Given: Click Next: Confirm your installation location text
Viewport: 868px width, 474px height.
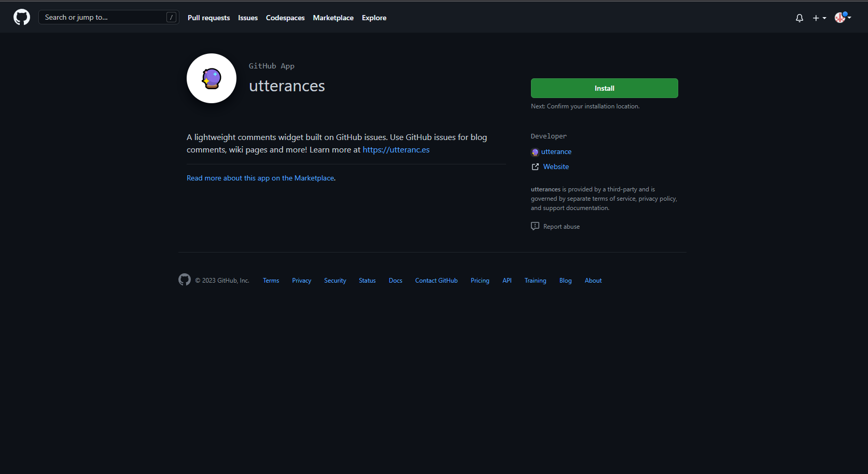Looking at the screenshot, I should pyautogui.click(x=585, y=106).
